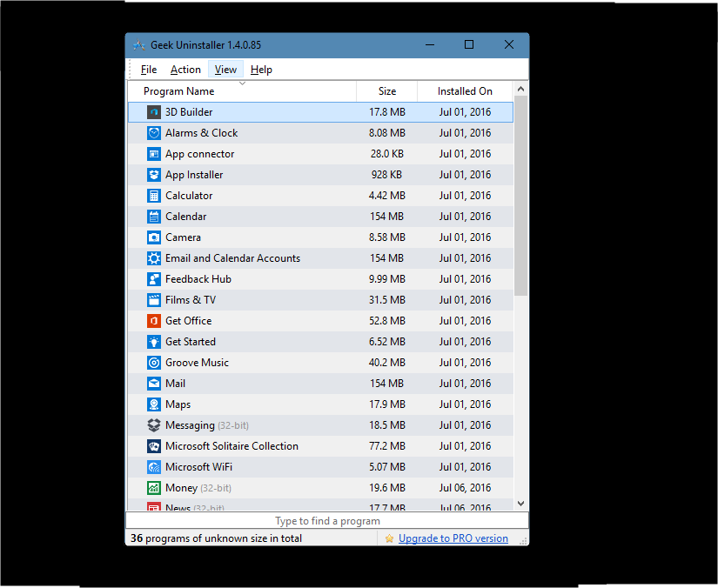This screenshot has height=588, width=718.
Task: Click the 3D Builder app icon
Action: (x=154, y=112)
